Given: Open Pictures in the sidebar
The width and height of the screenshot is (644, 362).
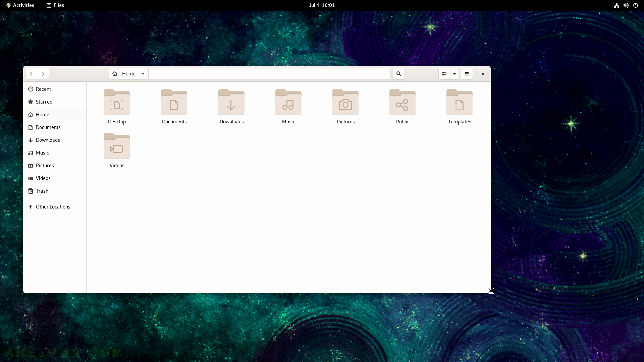Looking at the screenshot, I should point(55,166).
